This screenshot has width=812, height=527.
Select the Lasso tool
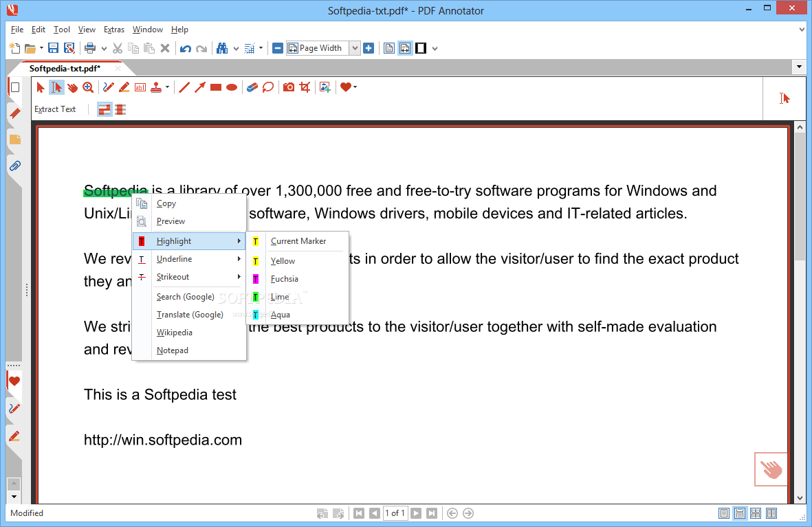[267, 87]
